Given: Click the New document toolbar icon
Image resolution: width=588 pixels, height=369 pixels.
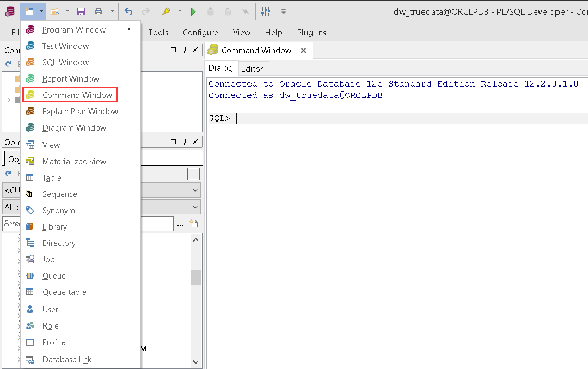Looking at the screenshot, I should point(29,11).
